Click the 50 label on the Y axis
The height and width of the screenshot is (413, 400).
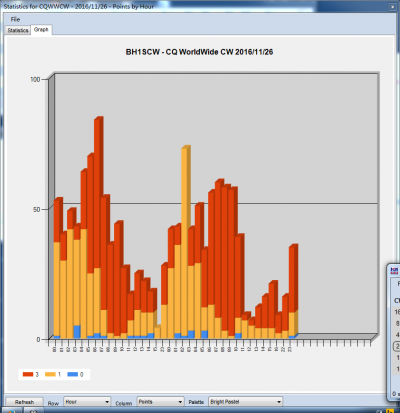tap(36, 209)
